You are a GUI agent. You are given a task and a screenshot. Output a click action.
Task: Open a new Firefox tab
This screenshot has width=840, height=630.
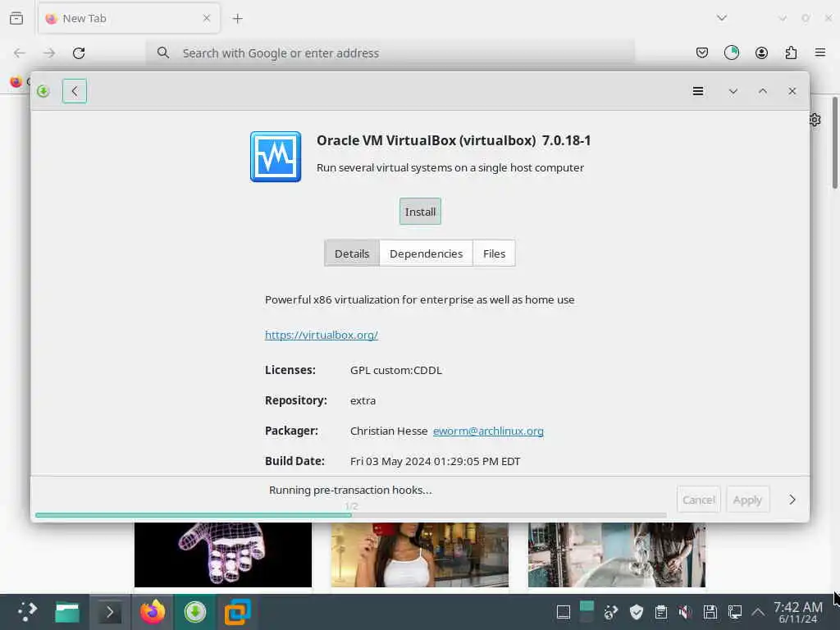(x=237, y=19)
